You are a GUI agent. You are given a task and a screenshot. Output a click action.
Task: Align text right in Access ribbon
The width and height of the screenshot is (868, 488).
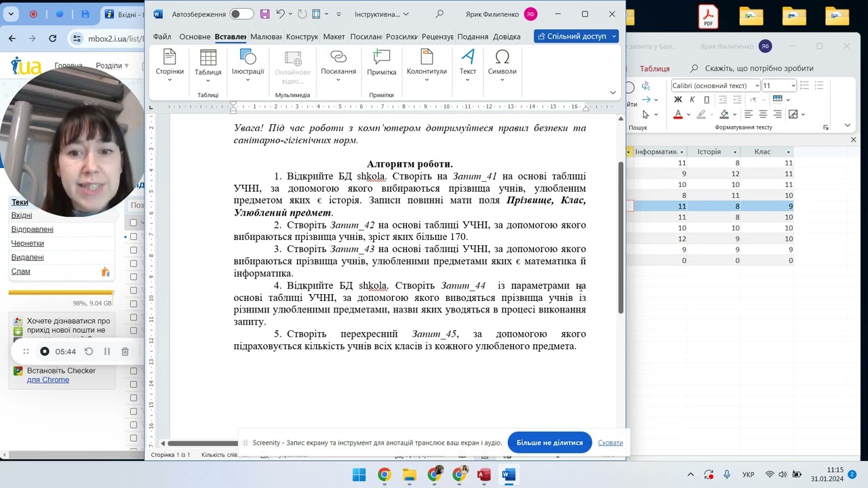(778, 115)
